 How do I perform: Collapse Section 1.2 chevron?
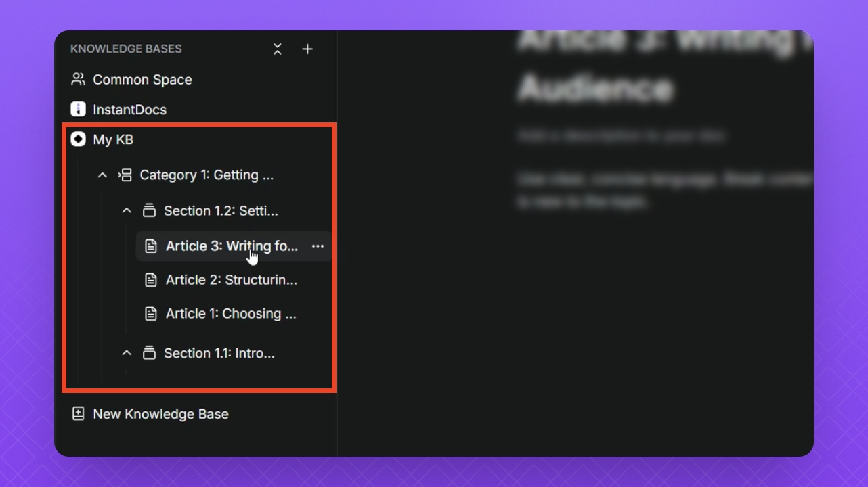tap(127, 211)
